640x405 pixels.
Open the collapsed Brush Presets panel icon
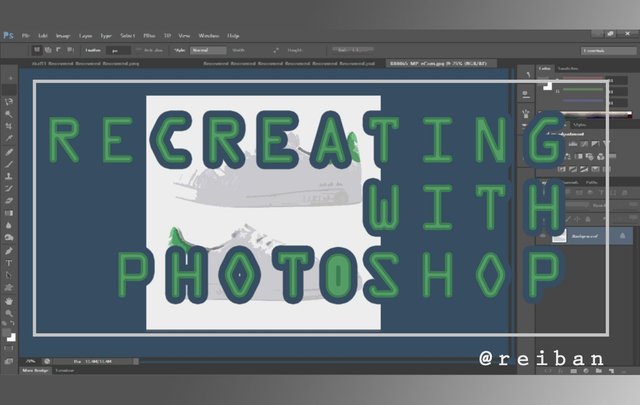click(526, 113)
